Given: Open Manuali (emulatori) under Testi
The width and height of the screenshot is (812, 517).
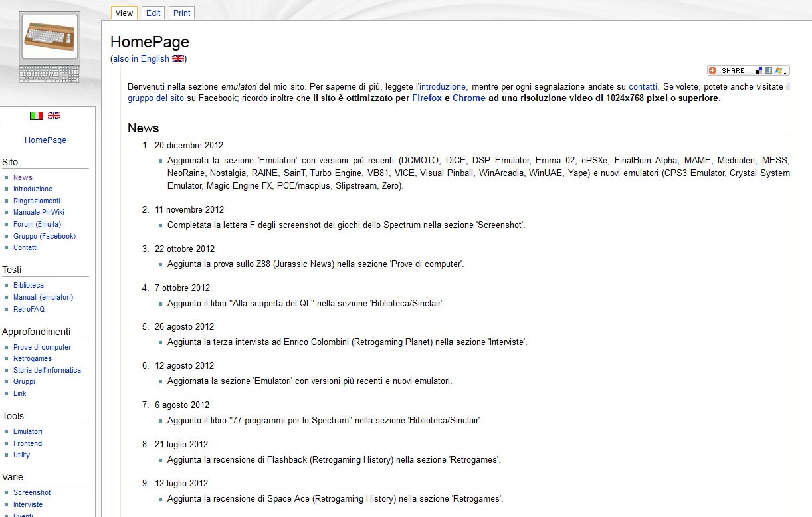Looking at the screenshot, I should 43,297.
